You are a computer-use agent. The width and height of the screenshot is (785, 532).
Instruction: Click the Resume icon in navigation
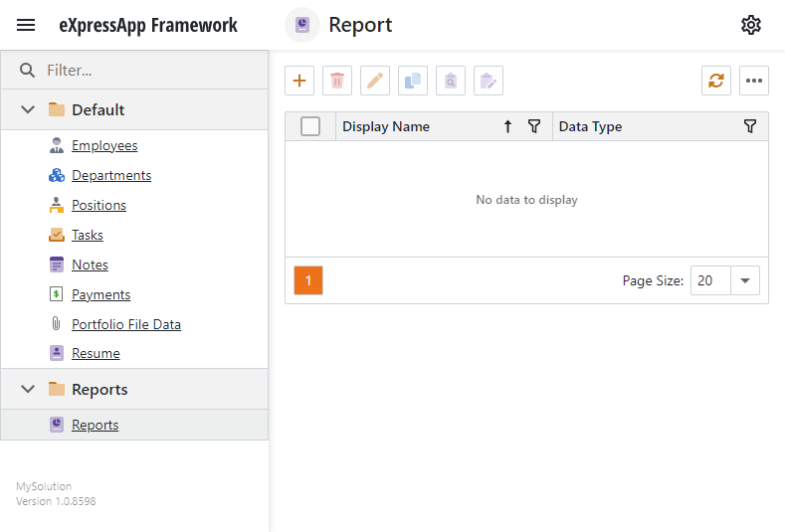click(x=57, y=353)
